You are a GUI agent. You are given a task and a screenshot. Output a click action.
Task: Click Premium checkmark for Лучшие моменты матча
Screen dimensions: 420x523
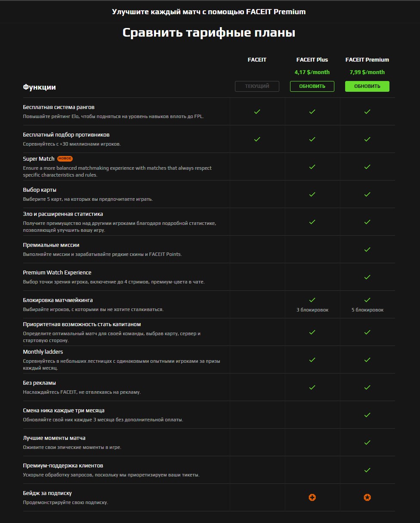(x=367, y=442)
